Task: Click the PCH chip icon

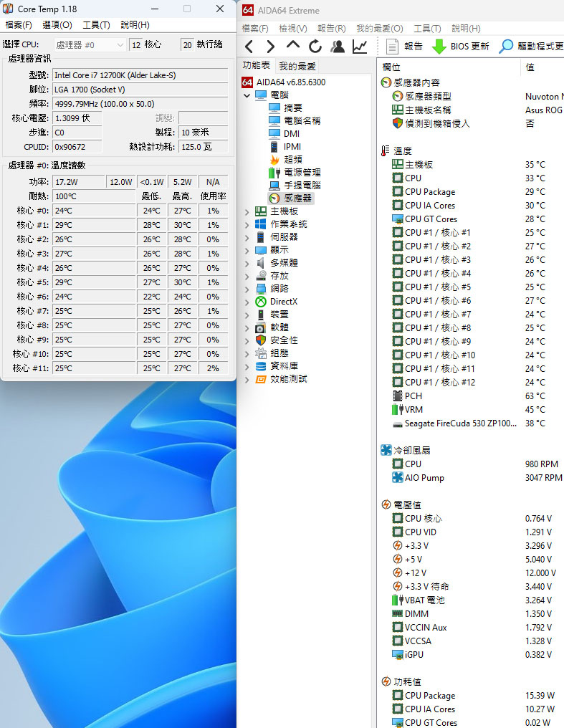Action: coord(397,396)
